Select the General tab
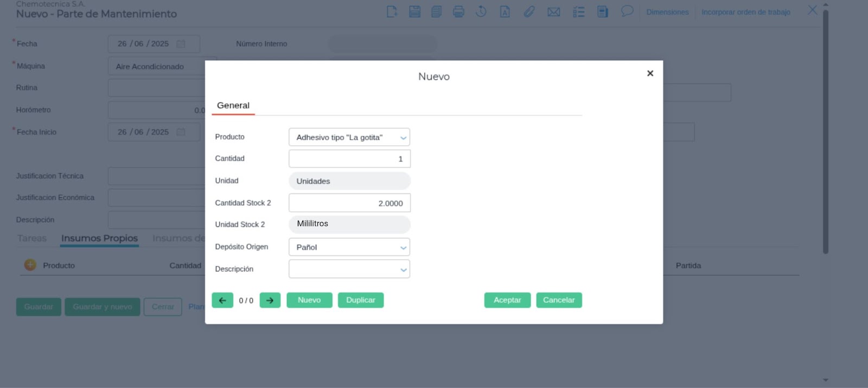Screen dimensions: 868x388 [233, 106]
